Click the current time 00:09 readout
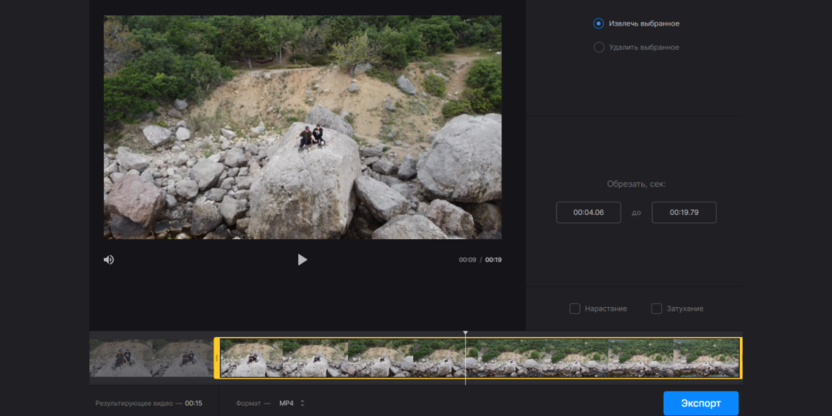Image resolution: width=832 pixels, height=416 pixels. coord(467,260)
